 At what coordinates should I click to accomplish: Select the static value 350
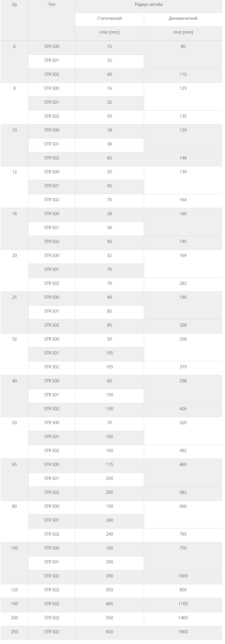(x=110, y=590)
